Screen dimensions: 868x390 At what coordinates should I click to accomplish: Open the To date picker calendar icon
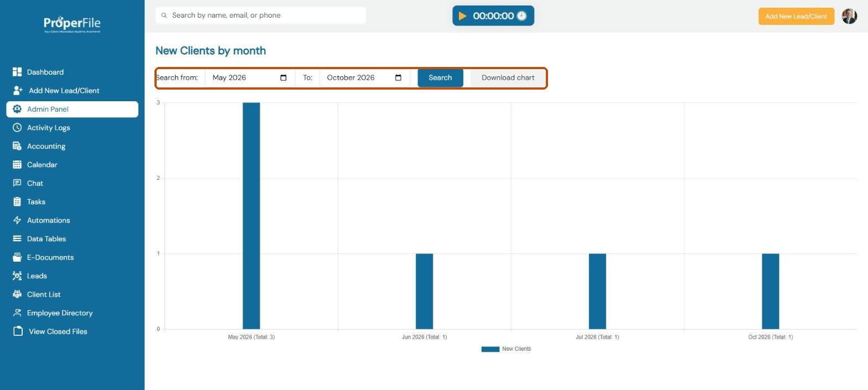pos(398,77)
